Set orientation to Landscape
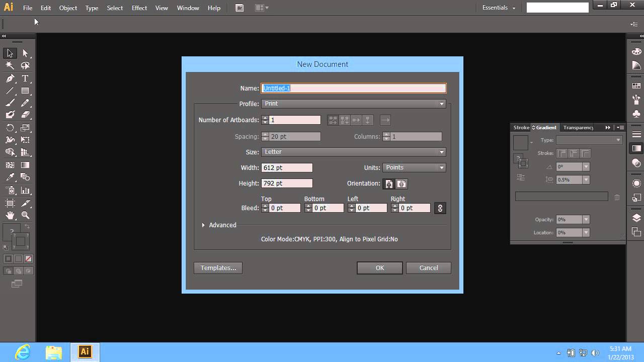 click(x=401, y=184)
